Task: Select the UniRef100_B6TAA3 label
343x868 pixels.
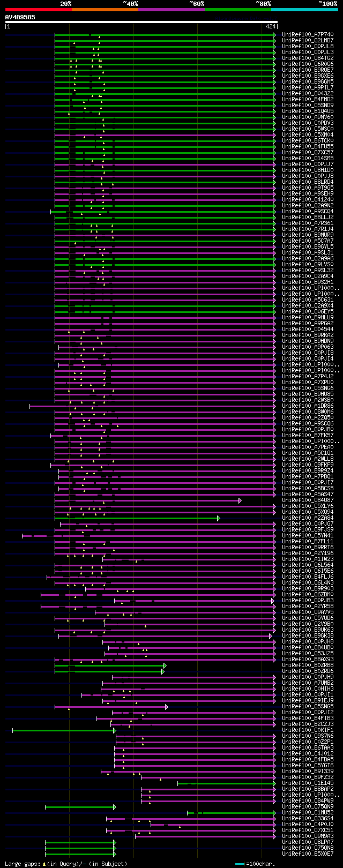Action: (x=308, y=747)
